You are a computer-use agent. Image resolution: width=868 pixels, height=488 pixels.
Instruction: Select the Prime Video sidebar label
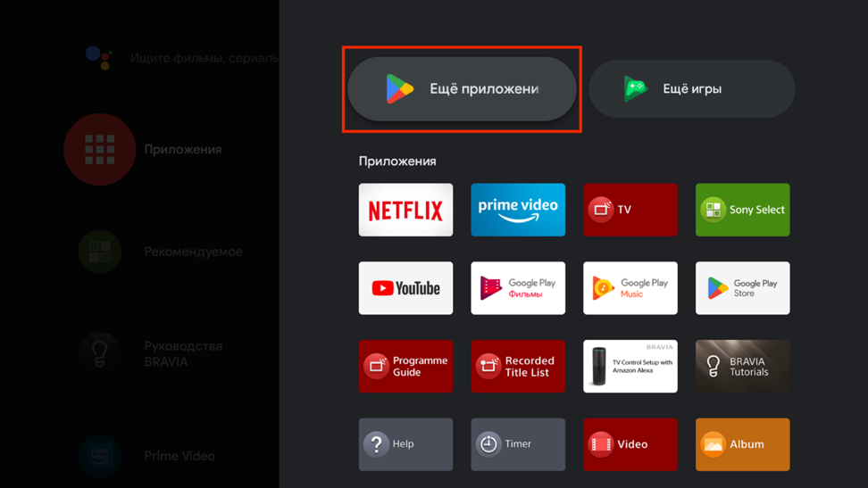click(x=179, y=456)
